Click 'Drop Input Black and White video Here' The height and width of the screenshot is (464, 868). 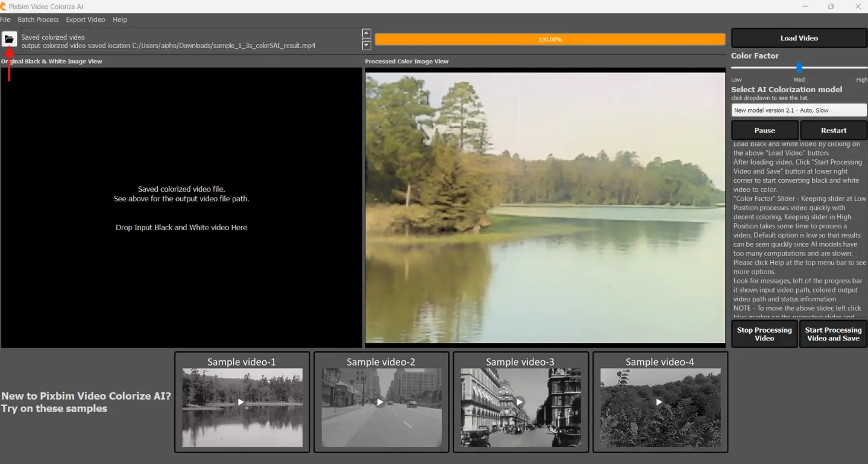[181, 228]
